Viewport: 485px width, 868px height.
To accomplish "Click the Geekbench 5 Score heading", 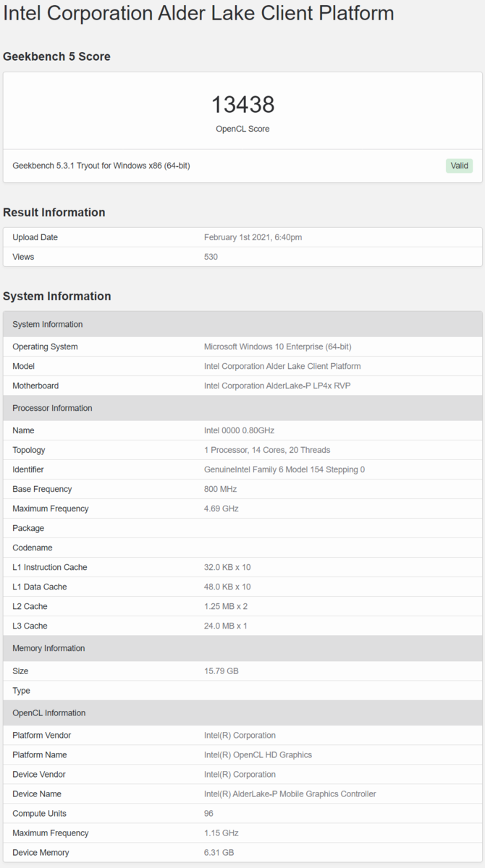I will pos(57,56).
